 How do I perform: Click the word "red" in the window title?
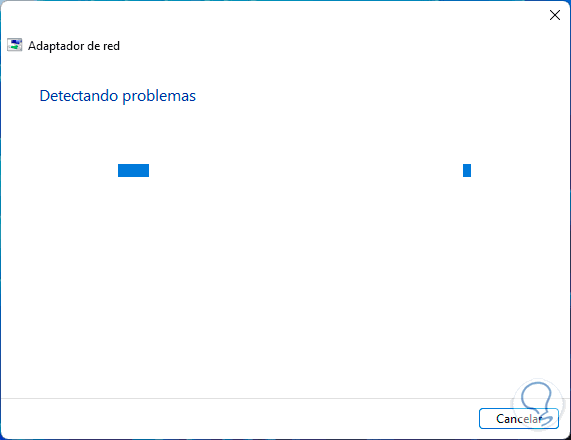point(111,46)
